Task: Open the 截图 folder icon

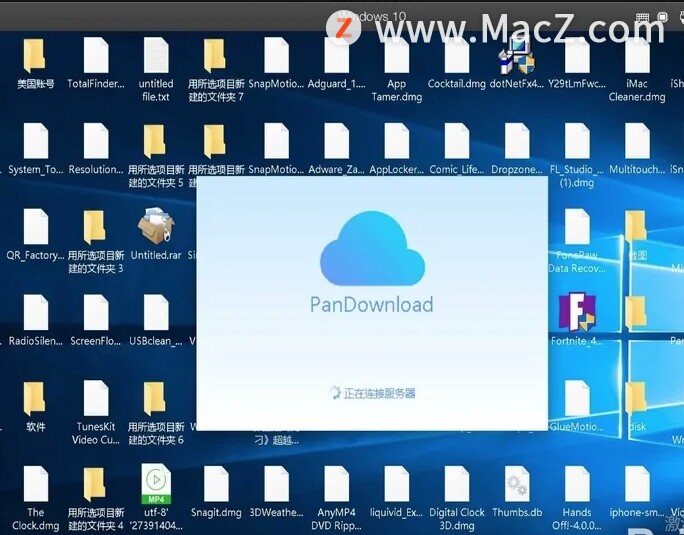Action: click(636, 226)
